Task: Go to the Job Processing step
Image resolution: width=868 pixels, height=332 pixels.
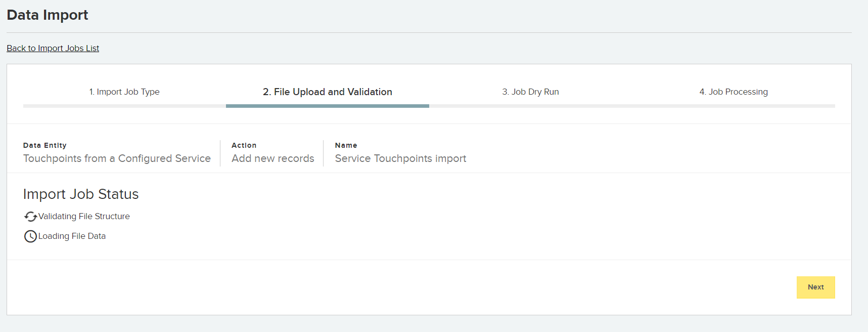Action: coord(734,92)
